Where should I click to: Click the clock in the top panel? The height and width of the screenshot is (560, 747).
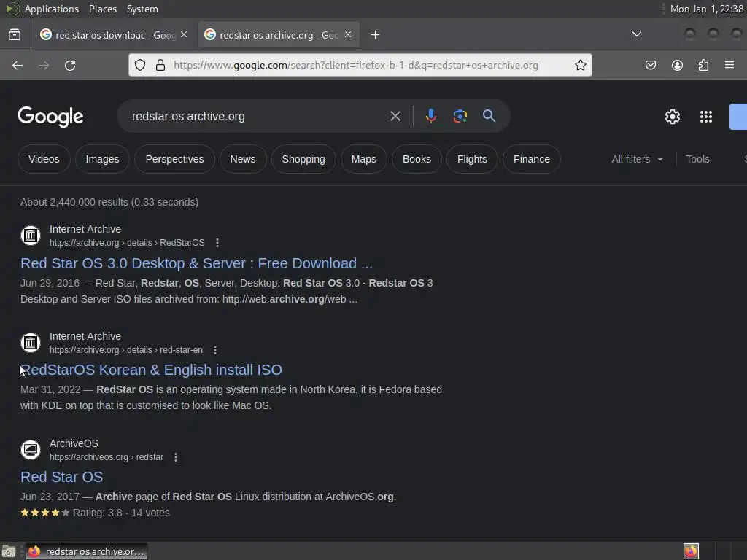[x=706, y=9]
